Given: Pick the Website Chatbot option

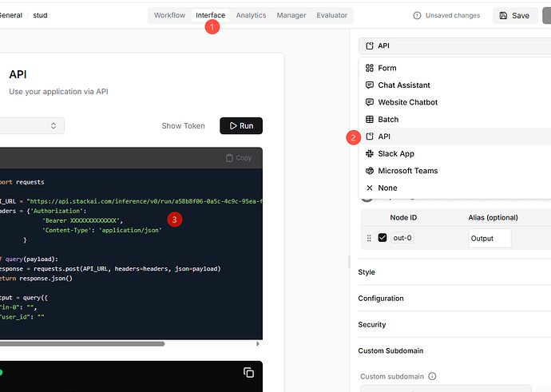Looking at the screenshot, I should pyautogui.click(x=454, y=102).
